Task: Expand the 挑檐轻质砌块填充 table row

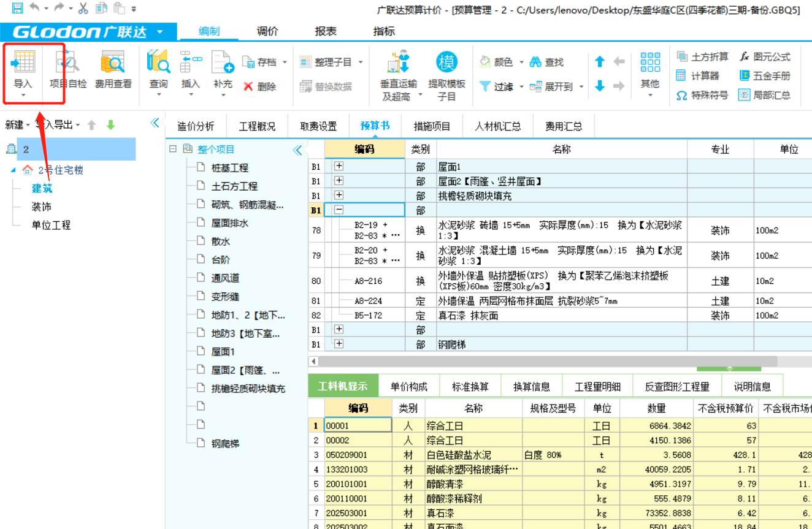Action: [x=339, y=196]
